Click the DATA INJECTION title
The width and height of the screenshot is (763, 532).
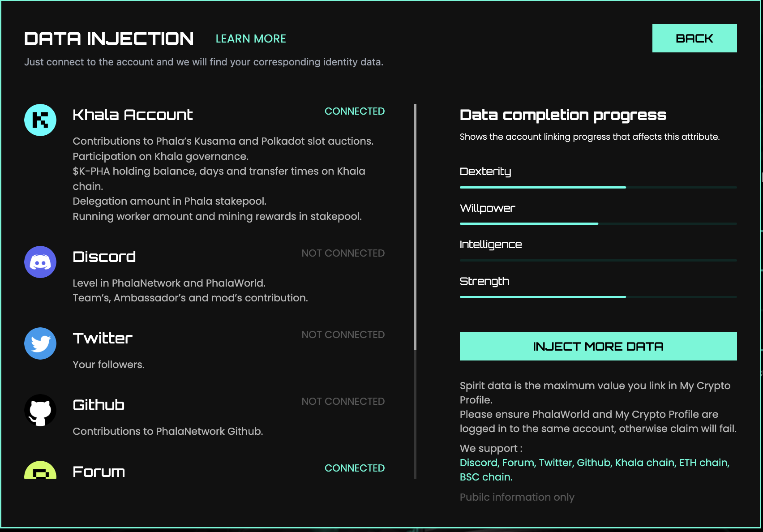click(109, 39)
